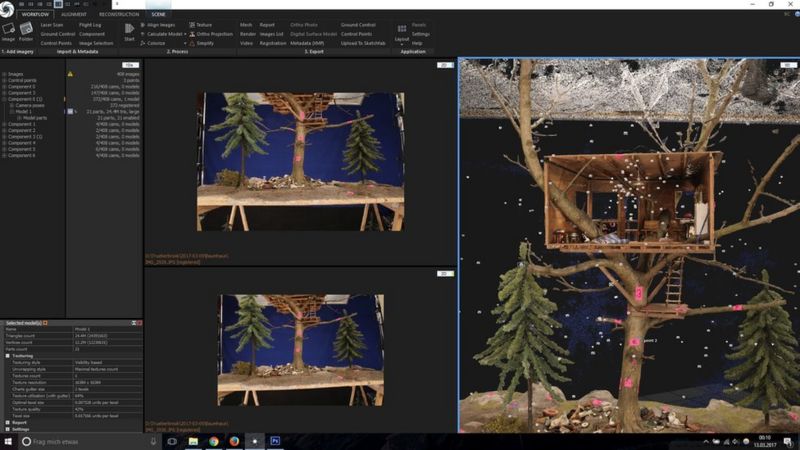
Task: Toggle the Model 1 visibility checkbox
Action: [x=68, y=111]
